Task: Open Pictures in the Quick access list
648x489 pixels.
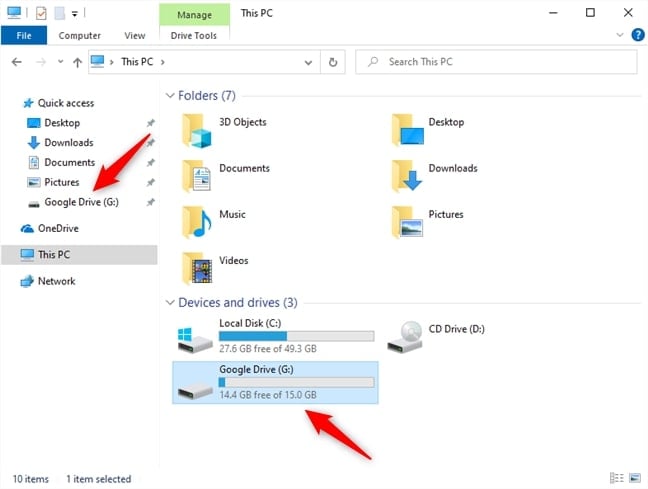Action: coord(62,182)
